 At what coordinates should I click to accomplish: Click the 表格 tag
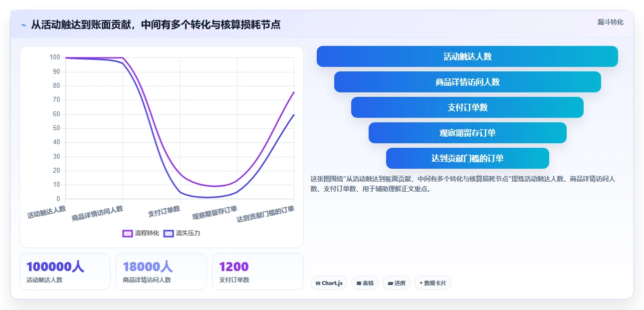click(x=365, y=283)
